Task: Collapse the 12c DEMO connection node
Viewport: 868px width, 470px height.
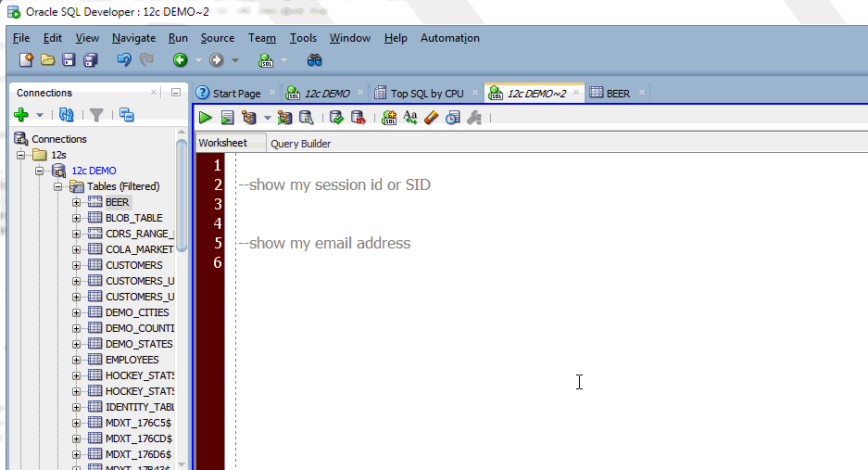Action: click(39, 171)
